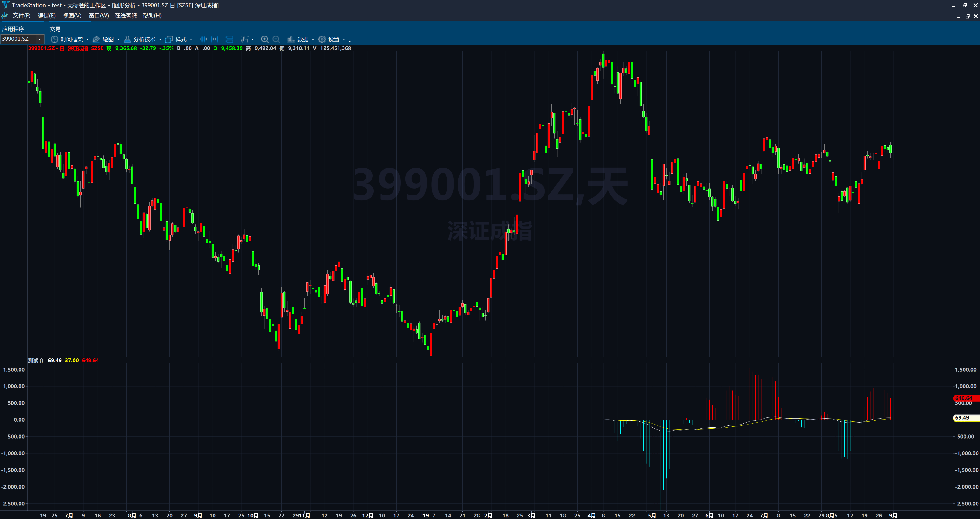Click the Analysis Techniques (分析技术) flask icon
The height and width of the screenshot is (519, 980).
pos(127,39)
